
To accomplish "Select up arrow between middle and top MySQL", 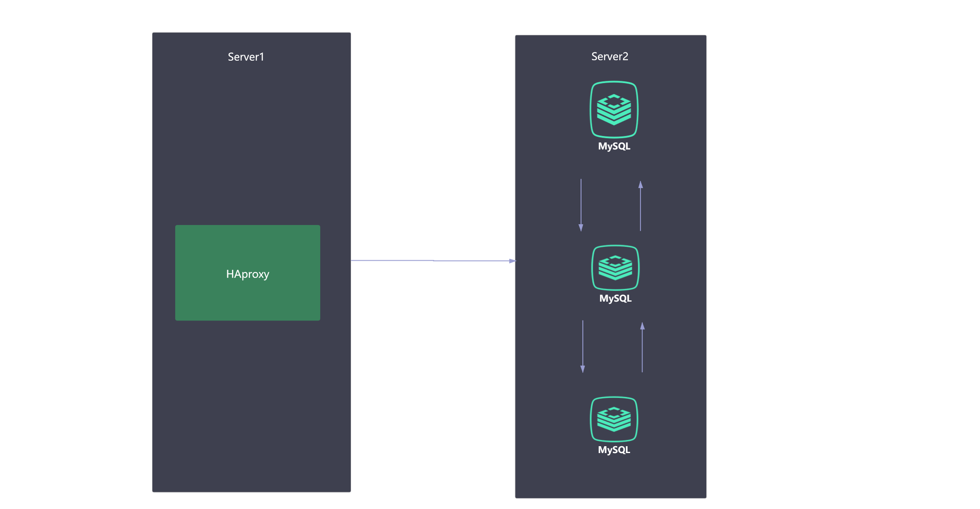I will pyautogui.click(x=640, y=206).
